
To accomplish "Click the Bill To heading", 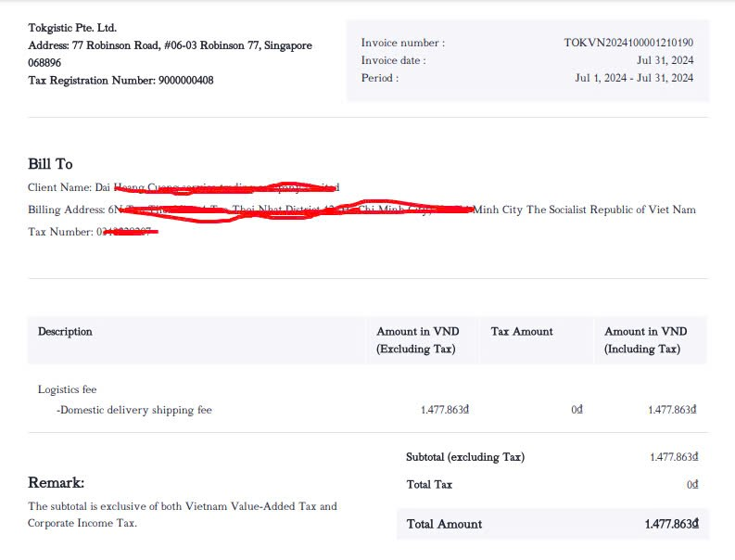I will pos(50,164).
